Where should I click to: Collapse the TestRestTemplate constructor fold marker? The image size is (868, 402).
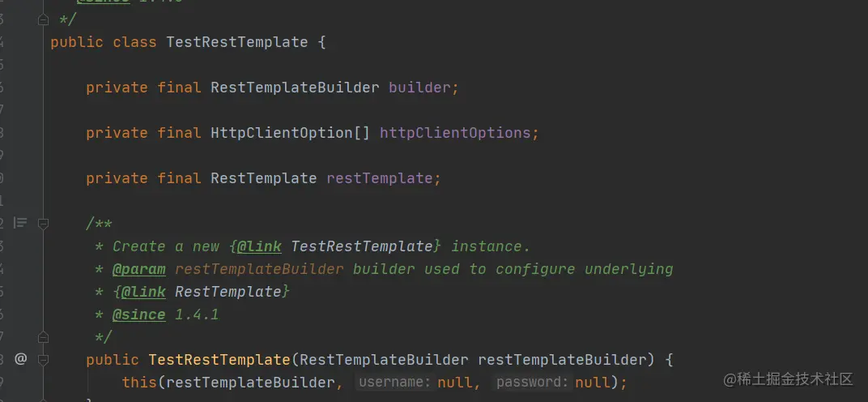point(44,359)
